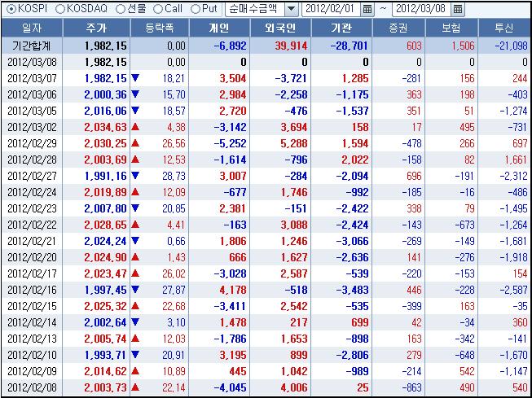Viewport: 532px width, 398px height.
Task: Click individual value 4,178 on 2012/02/16
Action: point(233,290)
